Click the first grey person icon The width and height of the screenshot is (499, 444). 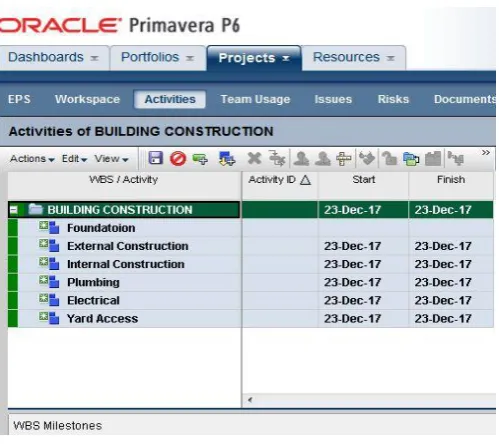tap(301, 159)
